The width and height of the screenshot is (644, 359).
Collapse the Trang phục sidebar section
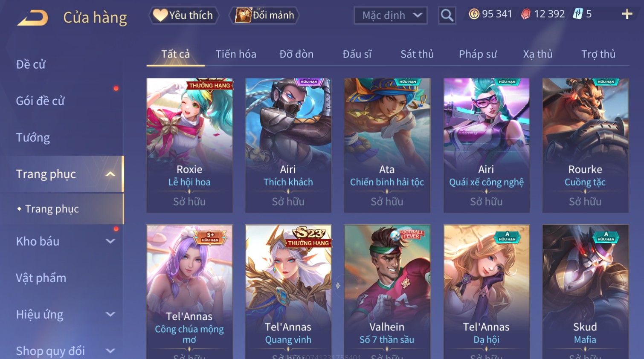(x=110, y=174)
